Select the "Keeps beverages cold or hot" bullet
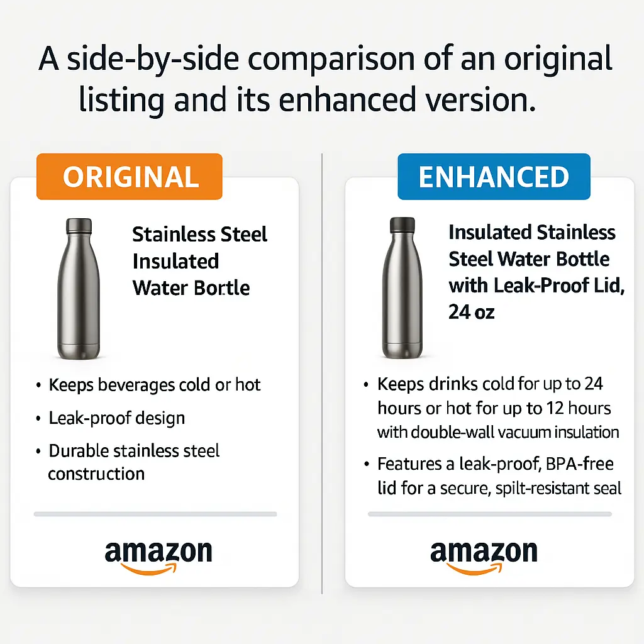Image resolution: width=644 pixels, height=644 pixels. (x=155, y=385)
